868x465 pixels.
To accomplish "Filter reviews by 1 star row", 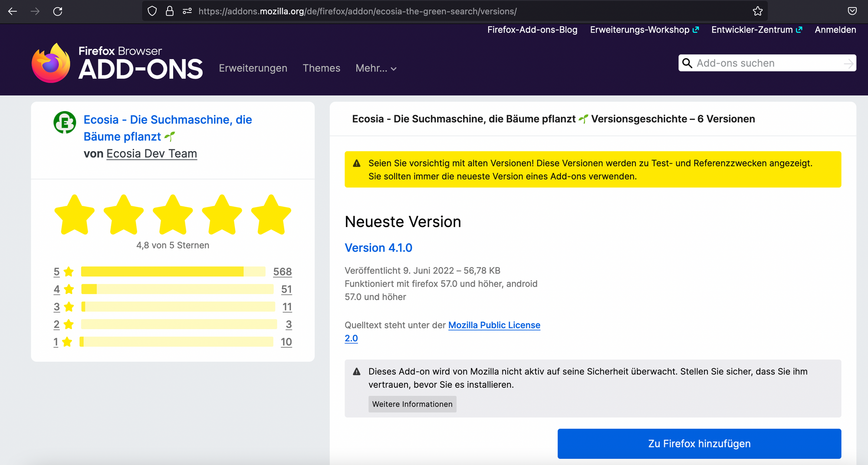I will click(173, 342).
